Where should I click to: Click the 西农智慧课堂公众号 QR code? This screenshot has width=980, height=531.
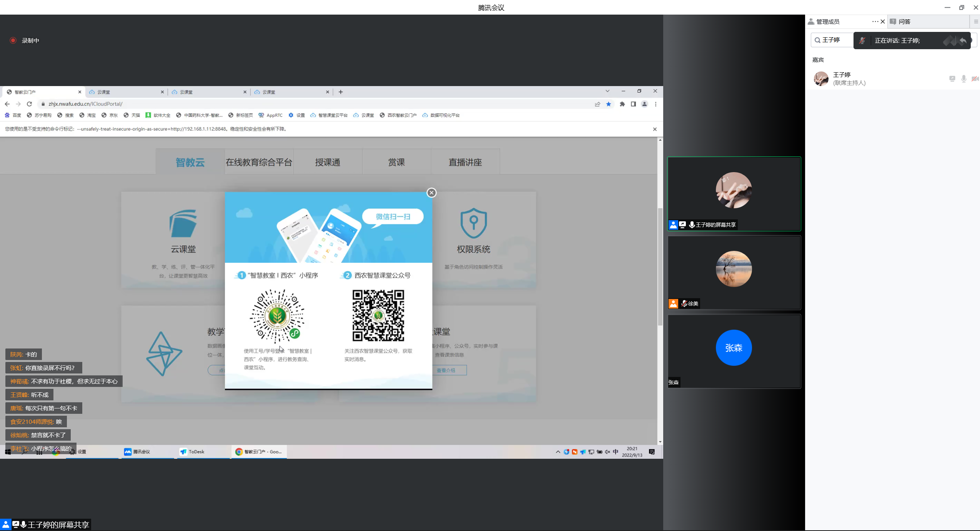coord(378,316)
